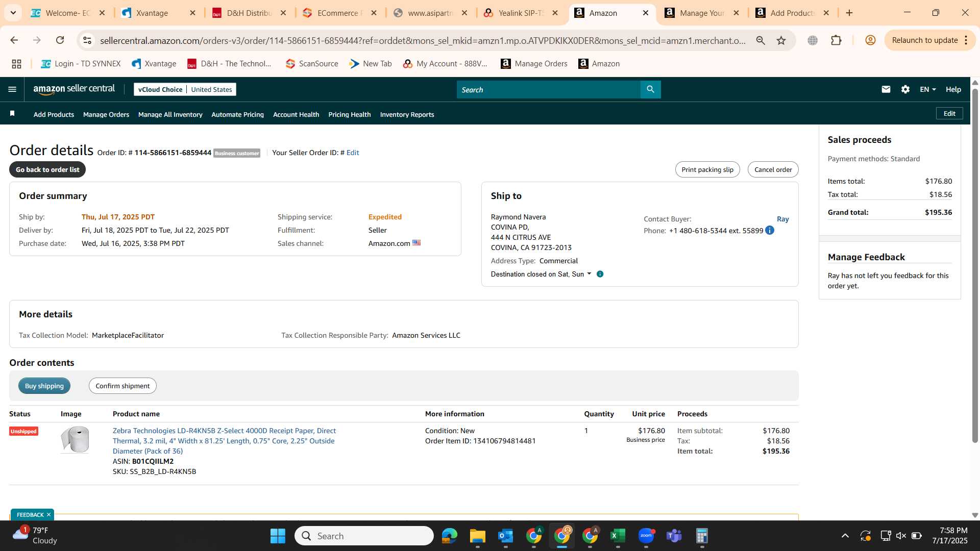This screenshot has height=551, width=980.
Task: Click Edit link for Seller Order ID
Action: click(x=353, y=153)
